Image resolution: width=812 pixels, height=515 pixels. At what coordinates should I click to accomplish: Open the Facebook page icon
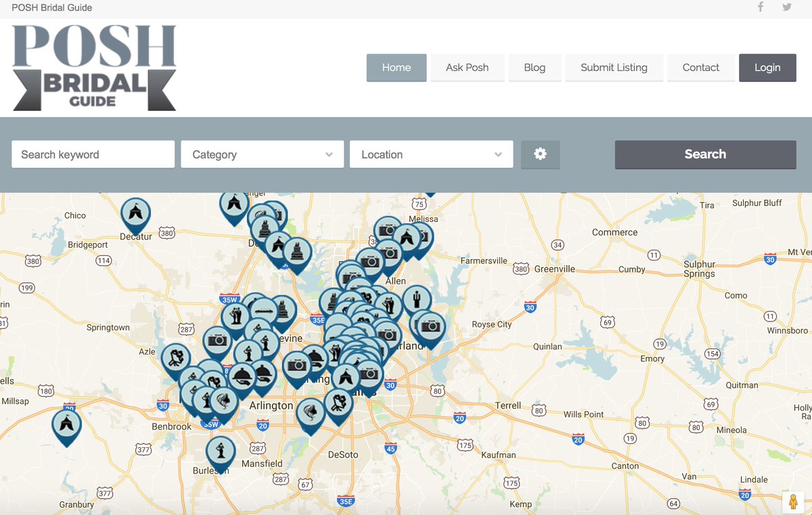761,7
